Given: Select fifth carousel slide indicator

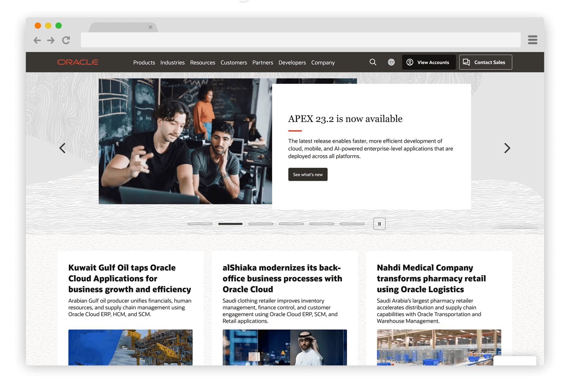Looking at the screenshot, I should click(x=322, y=224).
